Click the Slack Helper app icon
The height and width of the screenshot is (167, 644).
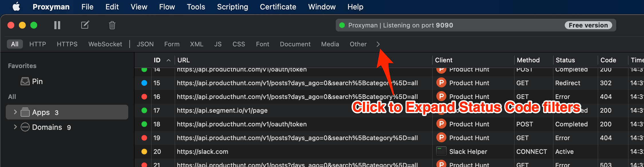(441, 151)
